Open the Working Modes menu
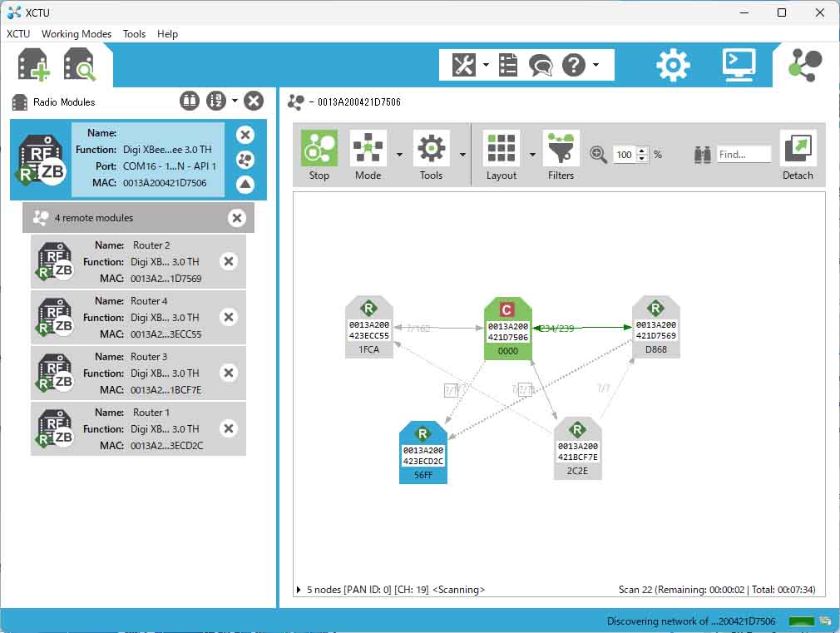This screenshot has height=633, width=840. [77, 34]
